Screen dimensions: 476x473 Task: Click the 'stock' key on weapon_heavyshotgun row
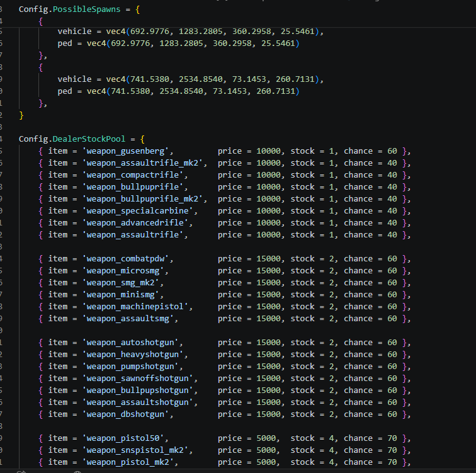(303, 355)
